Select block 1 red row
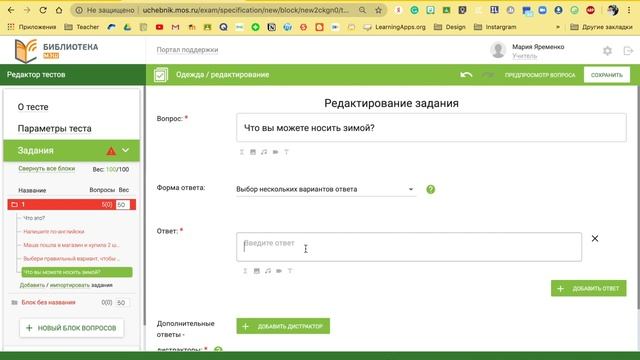This screenshot has height=360, width=640. [71, 204]
